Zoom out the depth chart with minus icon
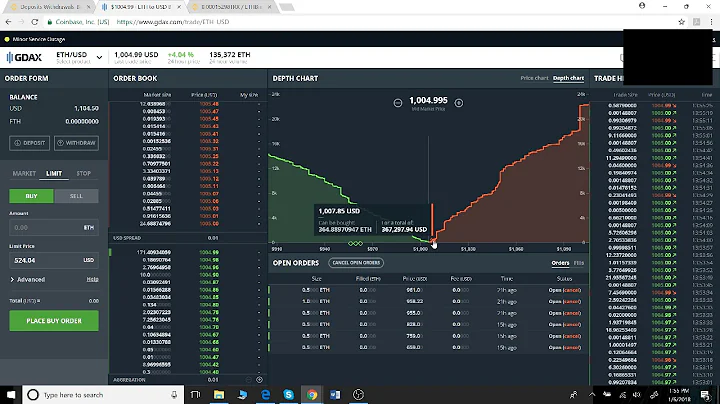Image resolution: width=720 pixels, height=404 pixels. pyautogui.click(x=398, y=103)
